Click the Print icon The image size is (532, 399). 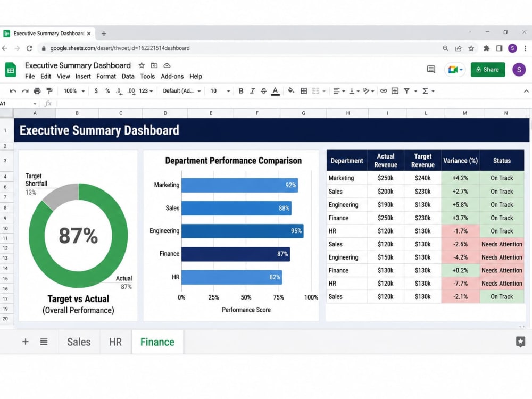pyautogui.click(x=37, y=91)
